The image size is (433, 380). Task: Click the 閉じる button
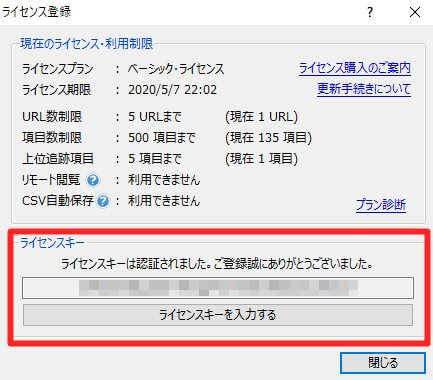[x=383, y=363]
